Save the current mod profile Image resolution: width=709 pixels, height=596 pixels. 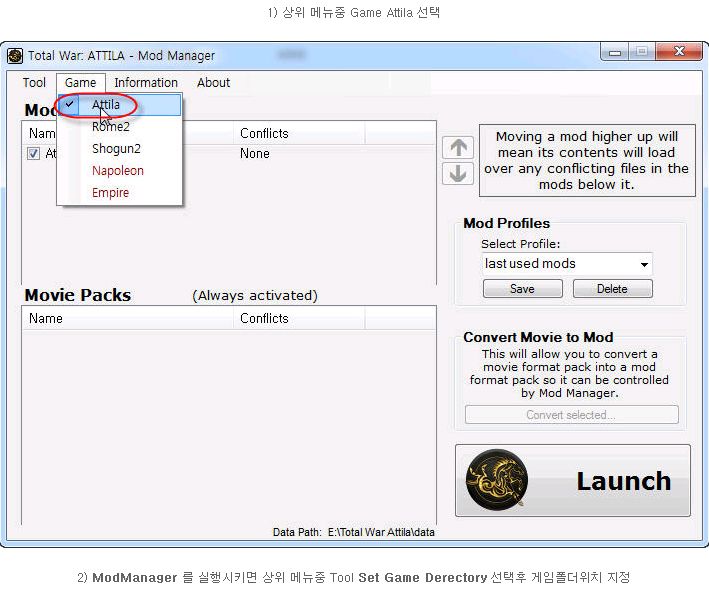point(523,289)
